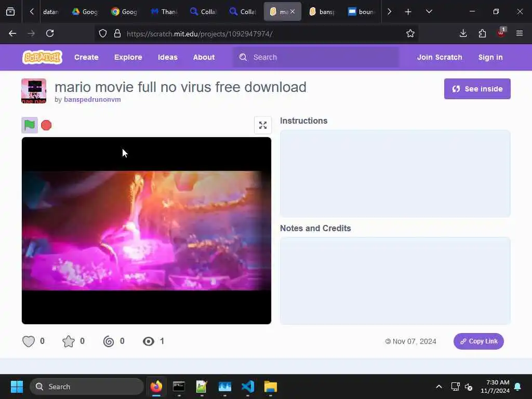The width and height of the screenshot is (532, 399).
Task: Enter full screen mode for the project
Action: pyautogui.click(x=262, y=125)
